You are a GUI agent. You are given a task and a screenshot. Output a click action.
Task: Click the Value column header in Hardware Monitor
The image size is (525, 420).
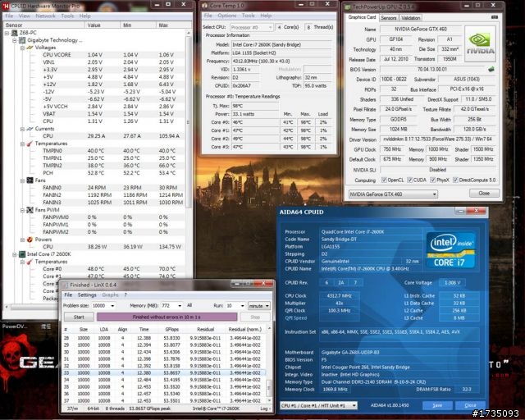pos(102,25)
